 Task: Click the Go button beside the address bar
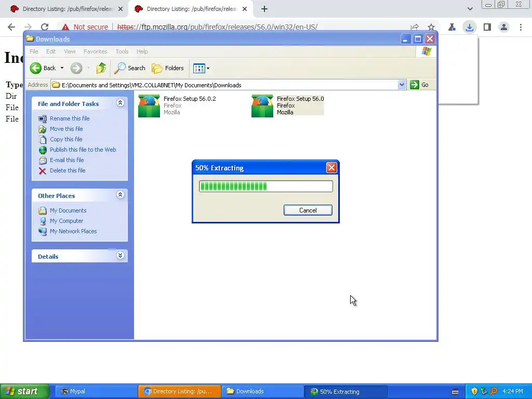coord(419,85)
